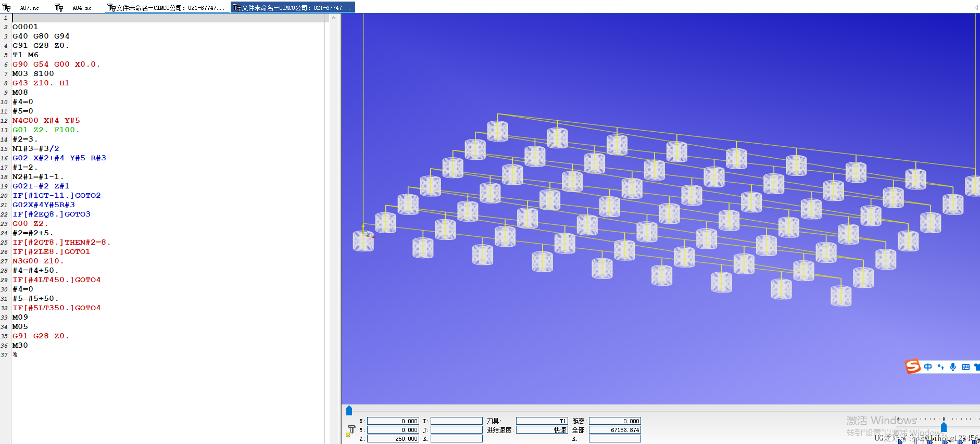980x444 pixels.
Task: Click the J value field
Action: 456,430
